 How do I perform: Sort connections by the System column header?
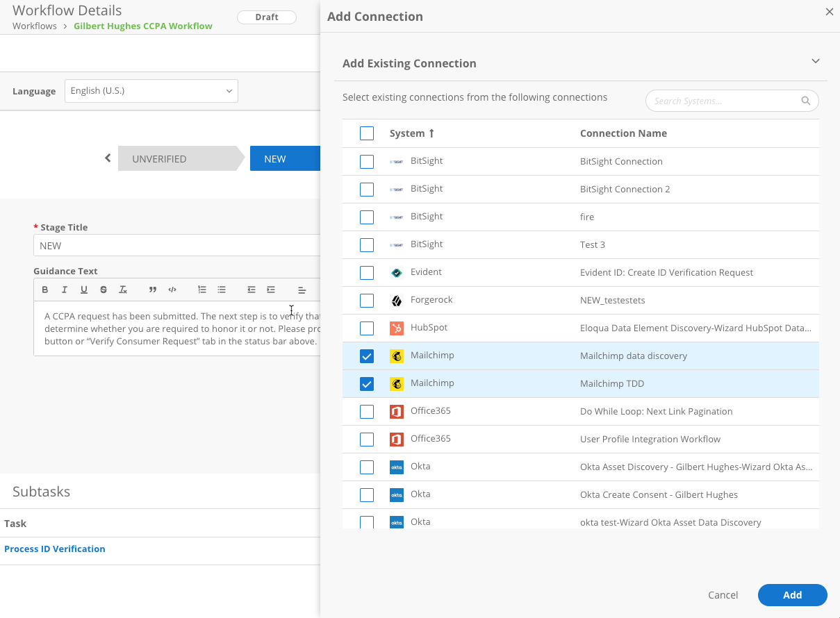[x=412, y=133]
